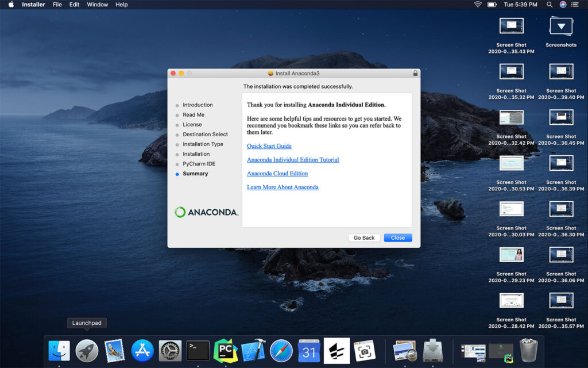Open the Quick Start Guide link

pyautogui.click(x=269, y=146)
